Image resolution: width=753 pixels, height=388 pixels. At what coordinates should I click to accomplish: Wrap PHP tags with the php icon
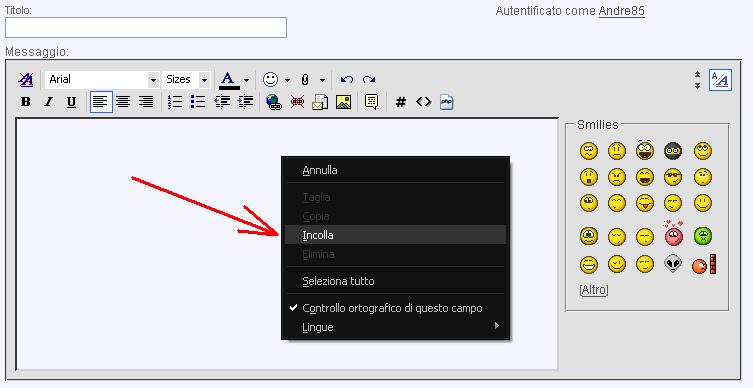[447, 102]
